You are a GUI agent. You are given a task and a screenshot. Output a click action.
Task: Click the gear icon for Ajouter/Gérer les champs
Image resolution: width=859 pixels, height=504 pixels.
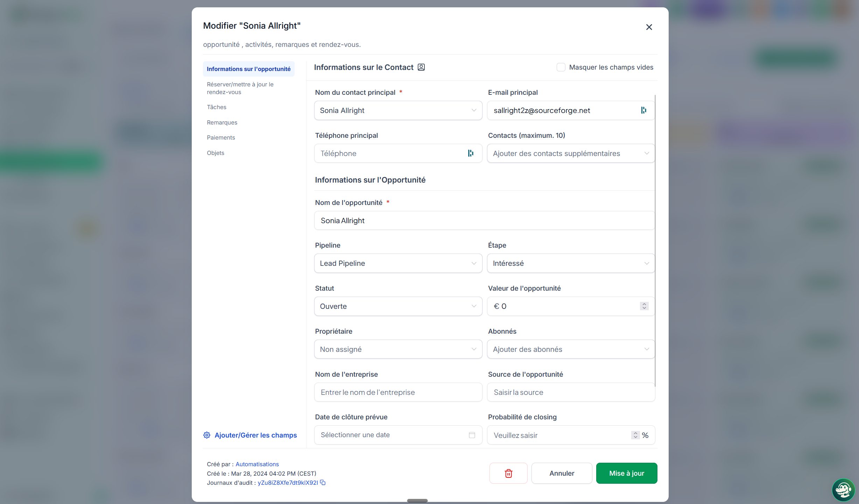tap(207, 435)
